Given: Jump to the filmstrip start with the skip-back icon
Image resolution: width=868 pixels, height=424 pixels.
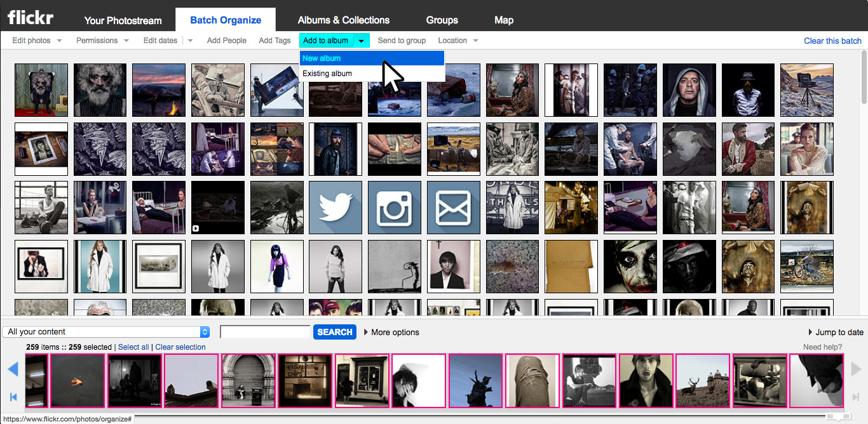Looking at the screenshot, I should pyautogui.click(x=13, y=398).
